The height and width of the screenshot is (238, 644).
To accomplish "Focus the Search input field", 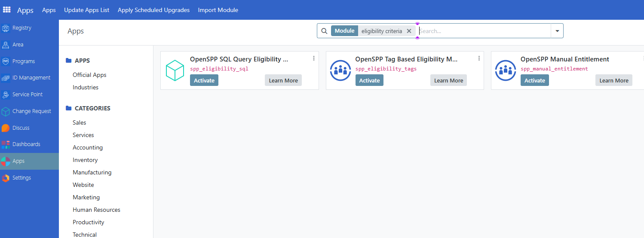I will coord(484,31).
